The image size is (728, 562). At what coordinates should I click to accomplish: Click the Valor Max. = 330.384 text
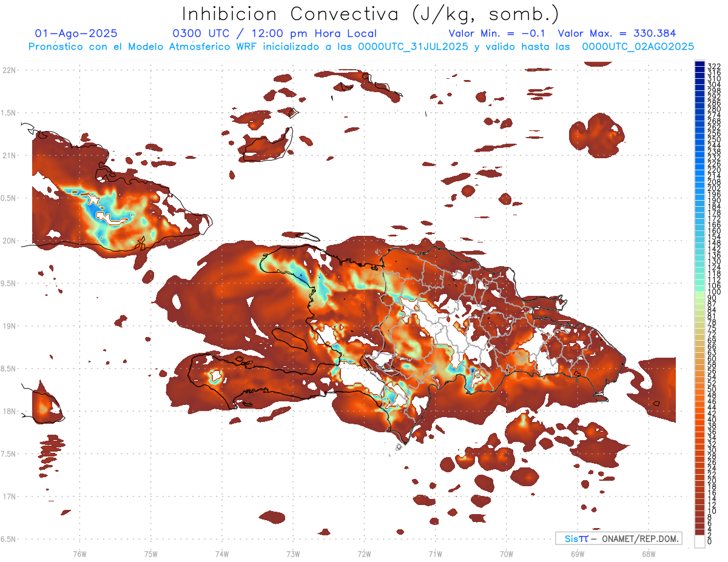616,34
